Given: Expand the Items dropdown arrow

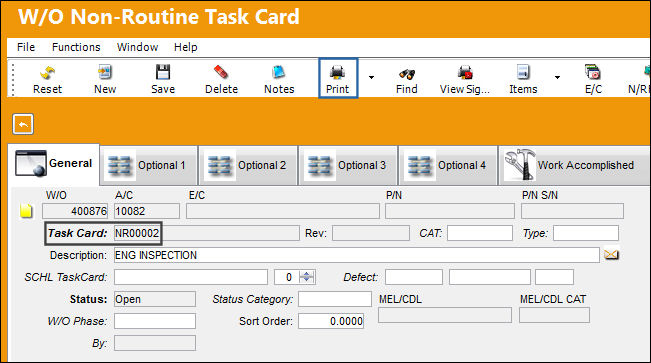Looking at the screenshot, I should (x=557, y=77).
